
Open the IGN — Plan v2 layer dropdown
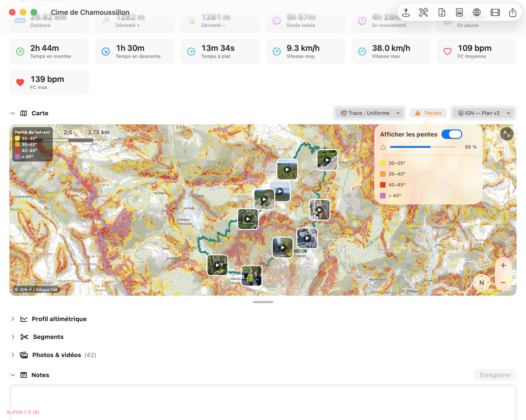click(483, 113)
